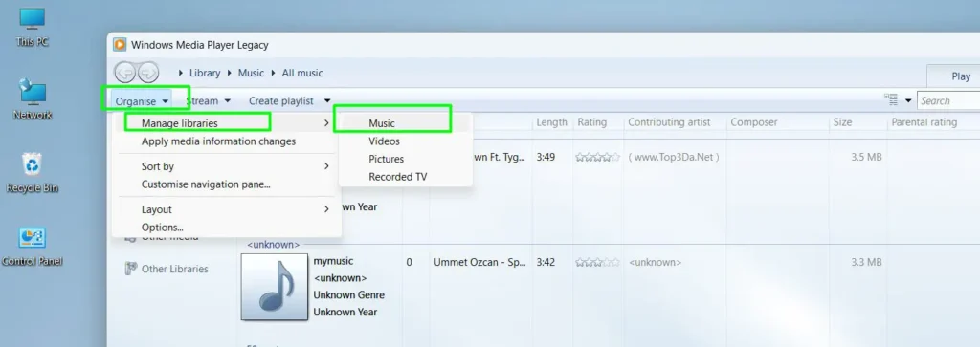
Task: Open Options from Organise menu
Action: [228, 228]
